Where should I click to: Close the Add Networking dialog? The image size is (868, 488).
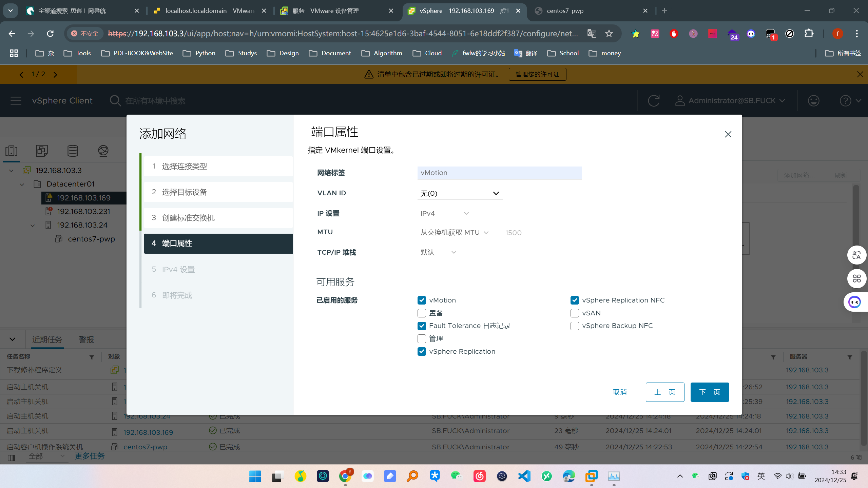pyautogui.click(x=728, y=134)
